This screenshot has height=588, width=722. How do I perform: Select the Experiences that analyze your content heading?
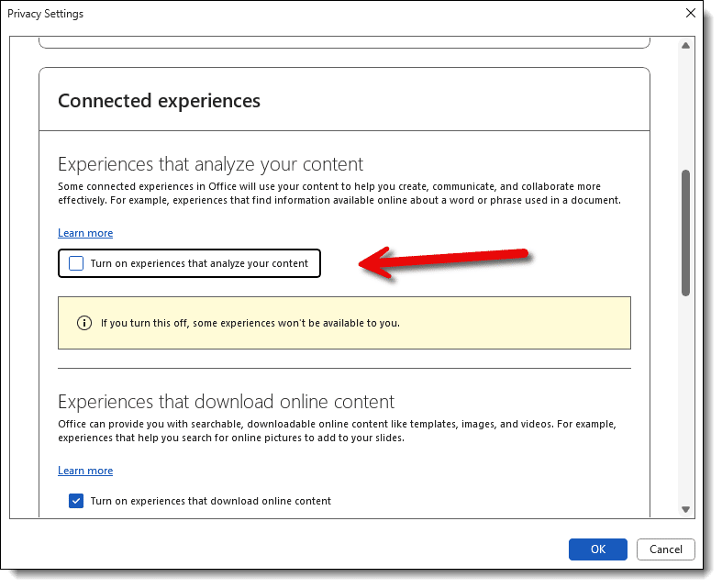click(210, 164)
